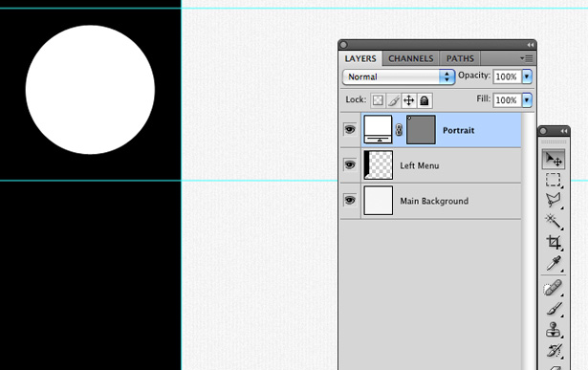The image size is (588, 370).
Task: Select the Move tool
Action: (554, 159)
